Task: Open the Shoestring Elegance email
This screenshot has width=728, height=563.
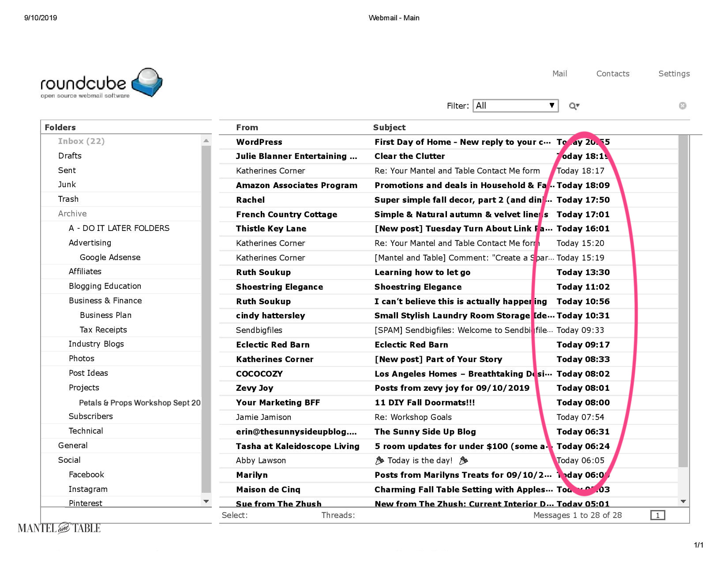Action: (x=448, y=287)
